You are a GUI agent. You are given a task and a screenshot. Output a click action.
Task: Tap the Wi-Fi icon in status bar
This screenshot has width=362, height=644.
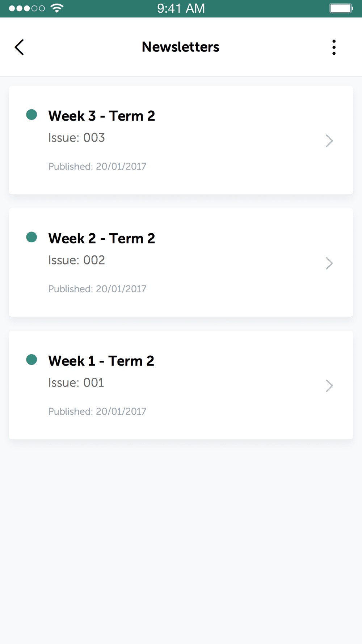tap(57, 8)
